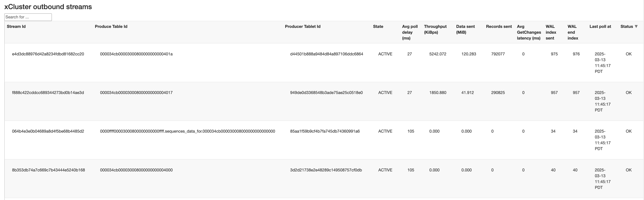Sort streams by Stream Id column
This screenshot has height=200, width=644.
click(x=16, y=26)
